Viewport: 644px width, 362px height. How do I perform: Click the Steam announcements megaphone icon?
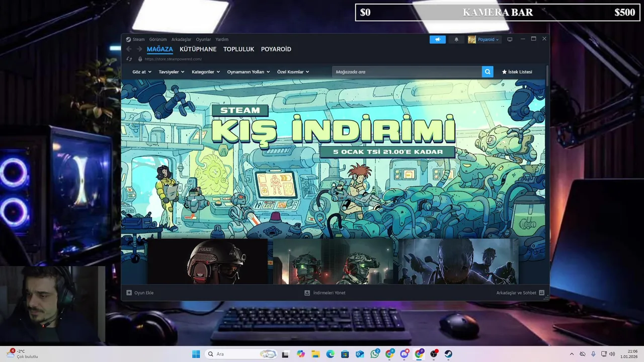pos(438,39)
